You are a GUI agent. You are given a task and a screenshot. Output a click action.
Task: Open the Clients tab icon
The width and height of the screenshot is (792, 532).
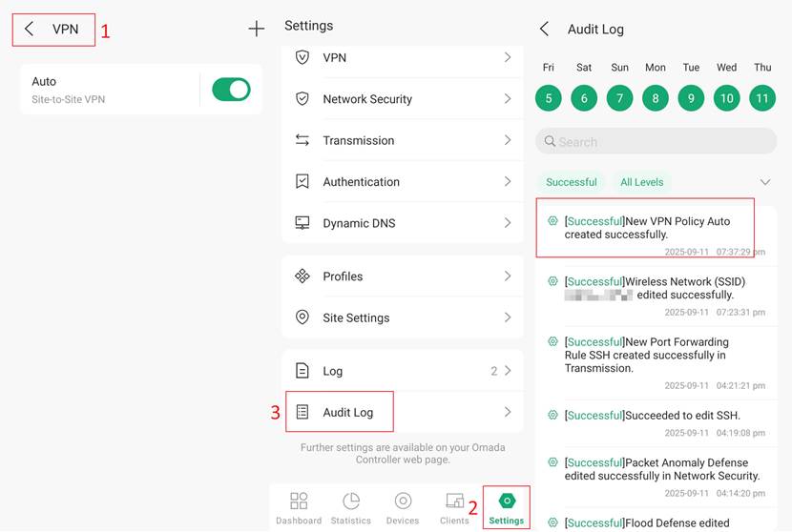tap(454, 508)
